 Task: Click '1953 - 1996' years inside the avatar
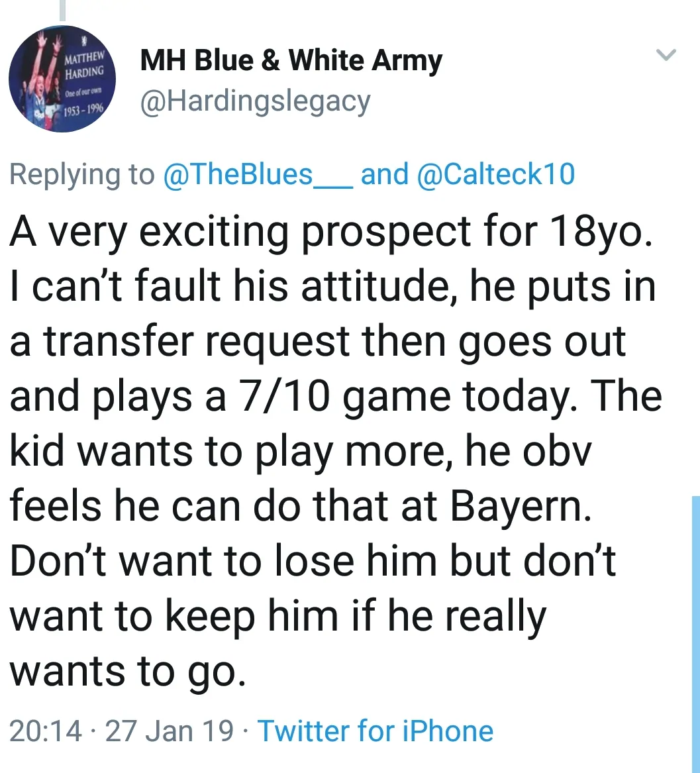tap(85, 109)
